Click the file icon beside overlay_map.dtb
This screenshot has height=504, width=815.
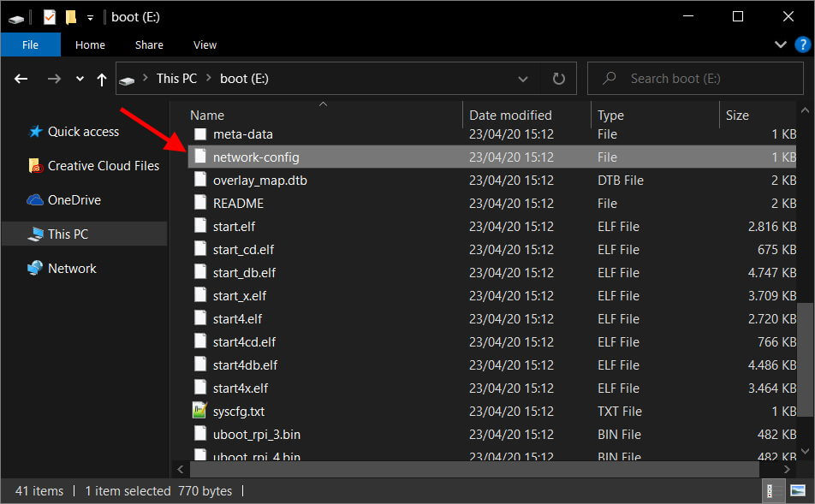[x=200, y=179]
